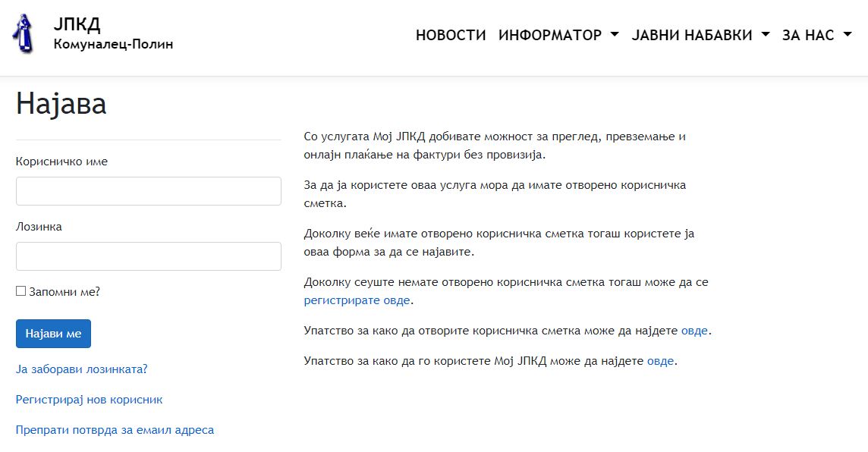Expand the ИНФОРМАТОР dropdown menu
The height and width of the screenshot is (452, 868).
558,35
